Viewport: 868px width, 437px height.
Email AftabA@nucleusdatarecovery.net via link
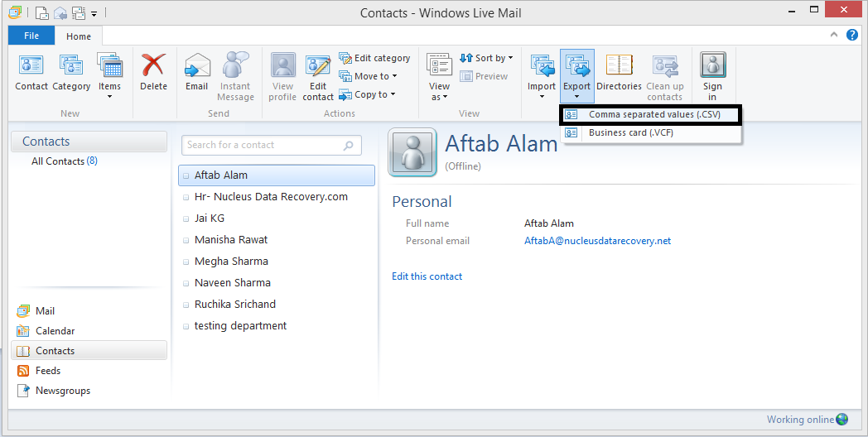pos(597,241)
